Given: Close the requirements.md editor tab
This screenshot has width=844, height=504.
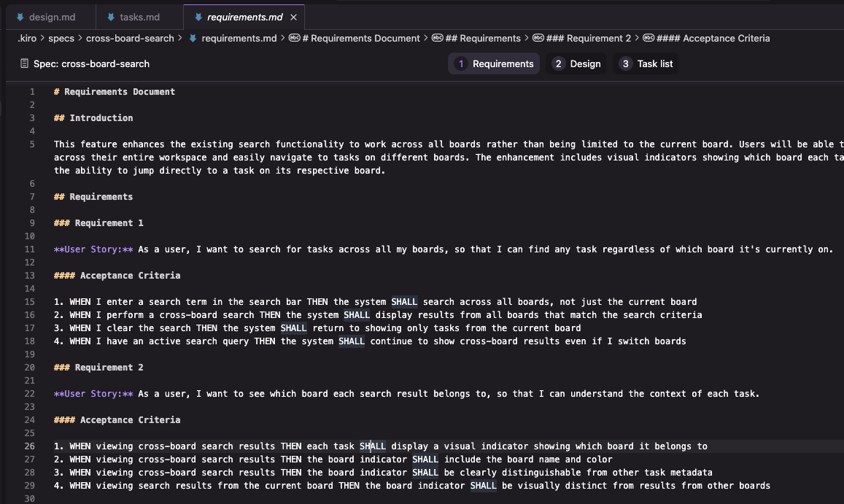Looking at the screenshot, I should pyautogui.click(x=293, y=17).
